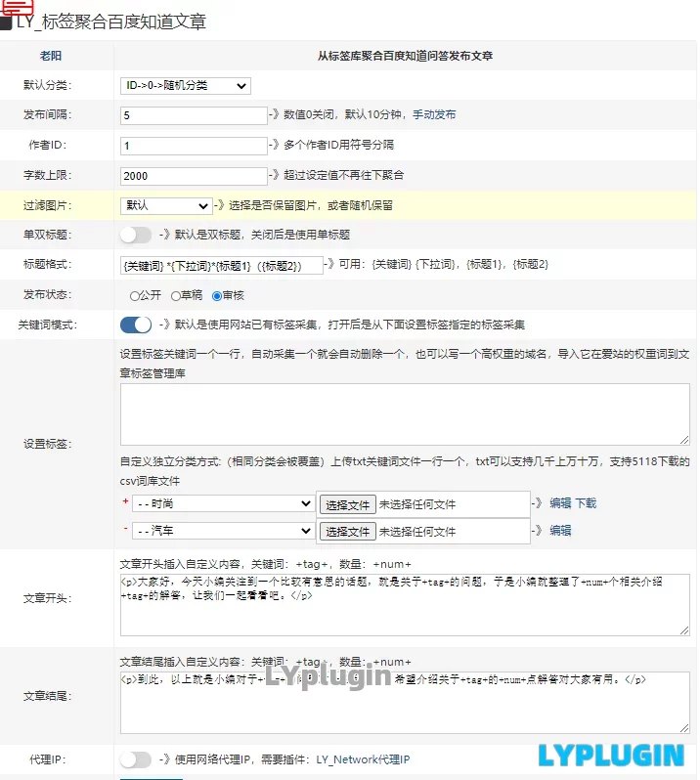
Task: Focus the 文章结尾 textarea
Action: click(x=405, y=703)
